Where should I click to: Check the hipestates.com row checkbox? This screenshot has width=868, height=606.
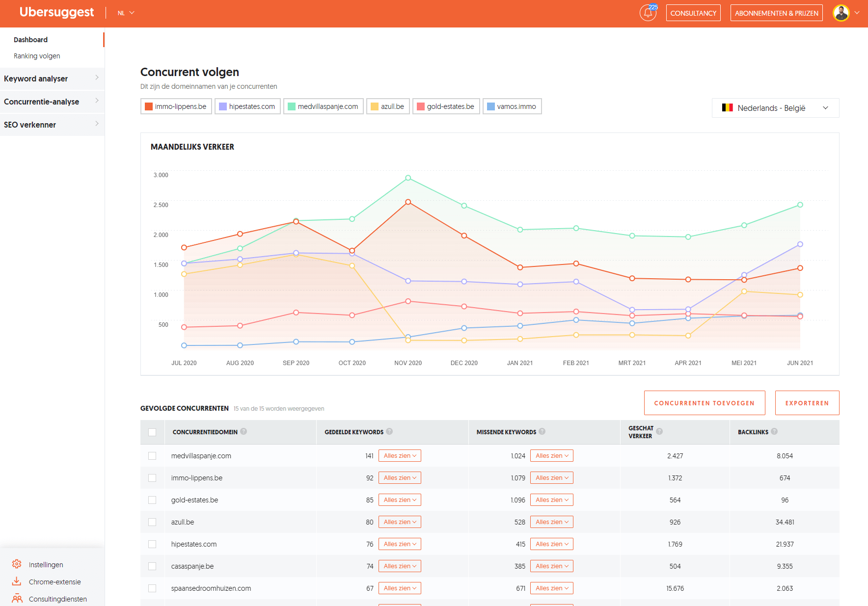point(152,544)
